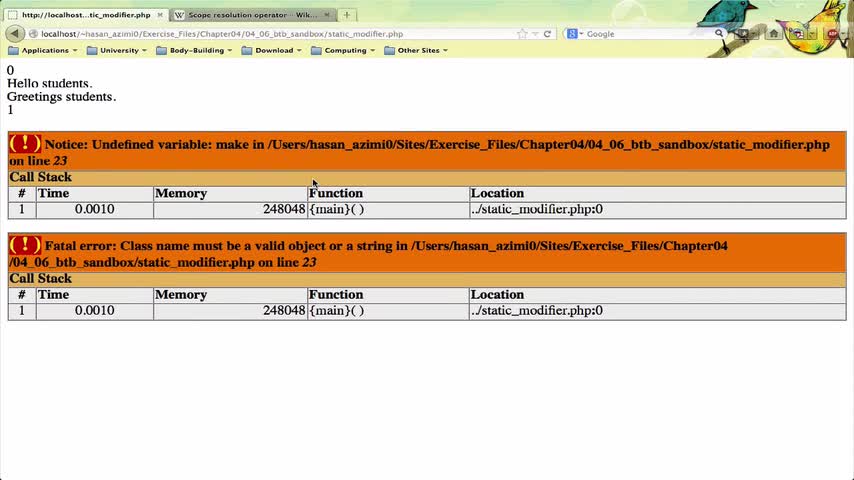Viewport: 854px width, 480px height.
Task: Reload the static_modifier.php page
Action: [547, 34]
